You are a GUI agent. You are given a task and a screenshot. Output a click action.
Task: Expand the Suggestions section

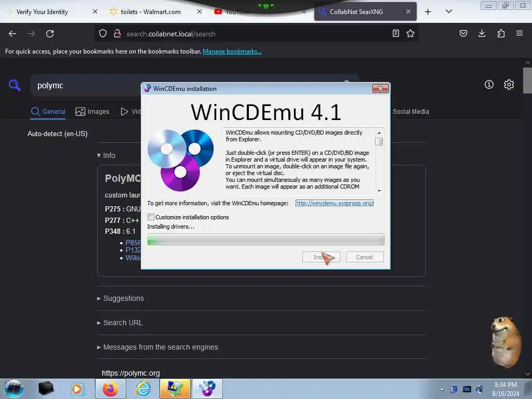[x=121, y=299]
